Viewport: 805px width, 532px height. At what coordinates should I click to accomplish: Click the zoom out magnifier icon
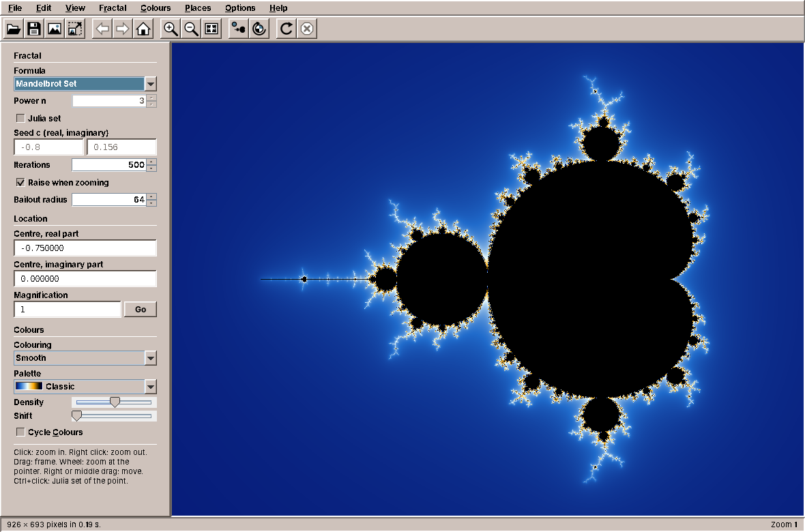tap(191, 29)
